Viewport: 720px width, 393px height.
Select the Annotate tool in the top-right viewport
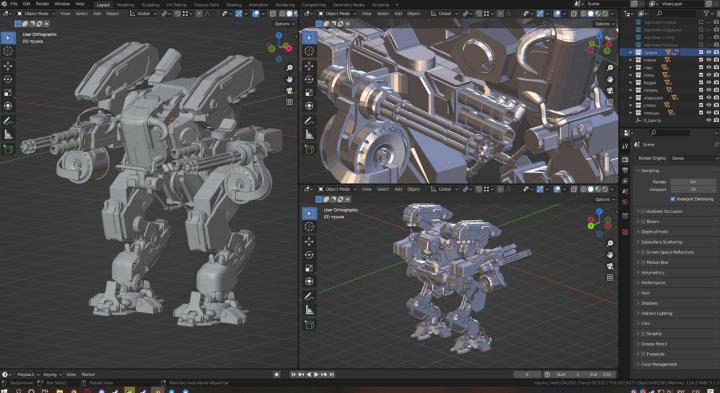coord(309,121)
